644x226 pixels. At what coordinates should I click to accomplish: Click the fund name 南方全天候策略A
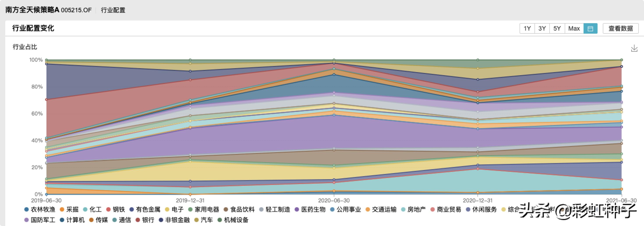coord(32,10)
